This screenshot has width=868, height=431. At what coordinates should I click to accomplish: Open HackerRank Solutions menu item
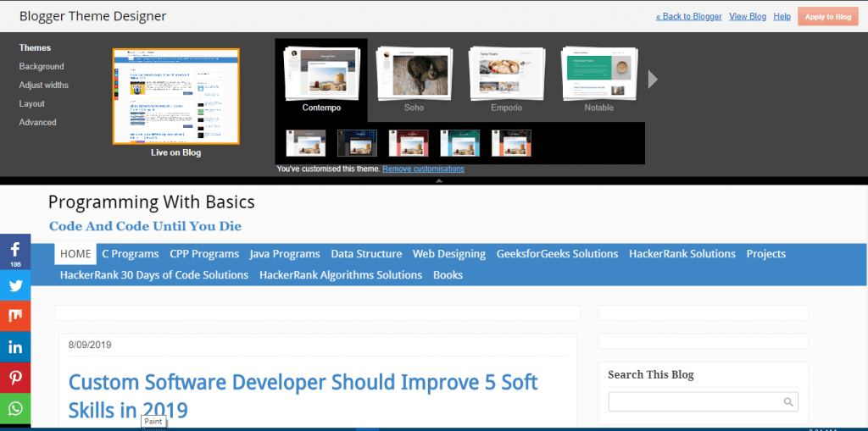click(x=682, y=254)
